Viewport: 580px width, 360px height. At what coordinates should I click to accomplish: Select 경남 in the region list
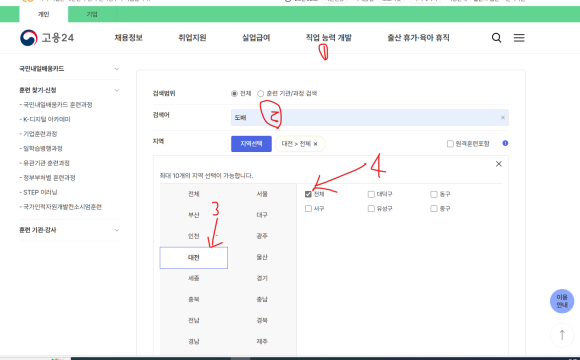pyautogui.click(x=193, y=342)
